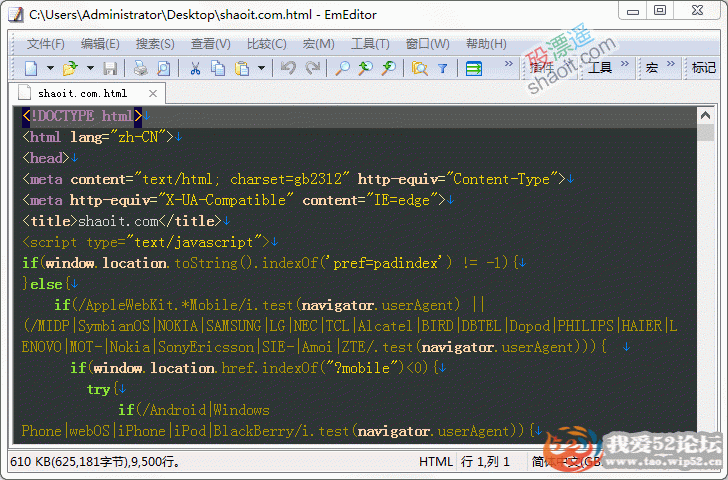
Task: Click the }else{ line
Action: click(x=50, y=284)
